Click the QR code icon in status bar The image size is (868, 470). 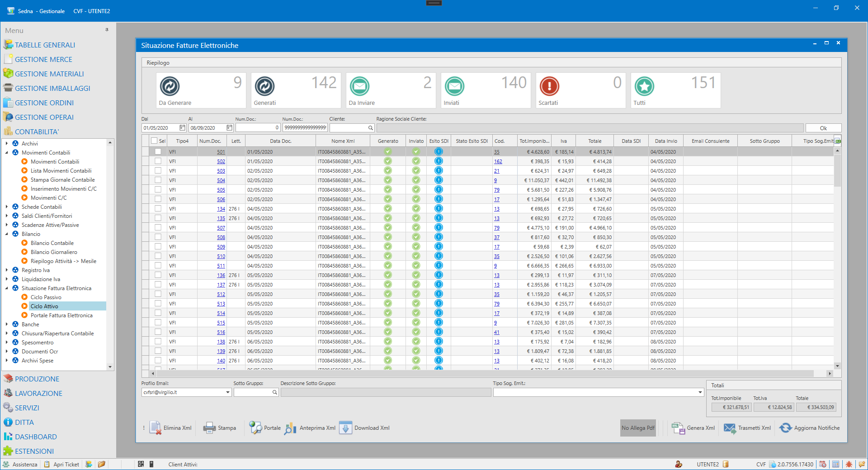141,464
